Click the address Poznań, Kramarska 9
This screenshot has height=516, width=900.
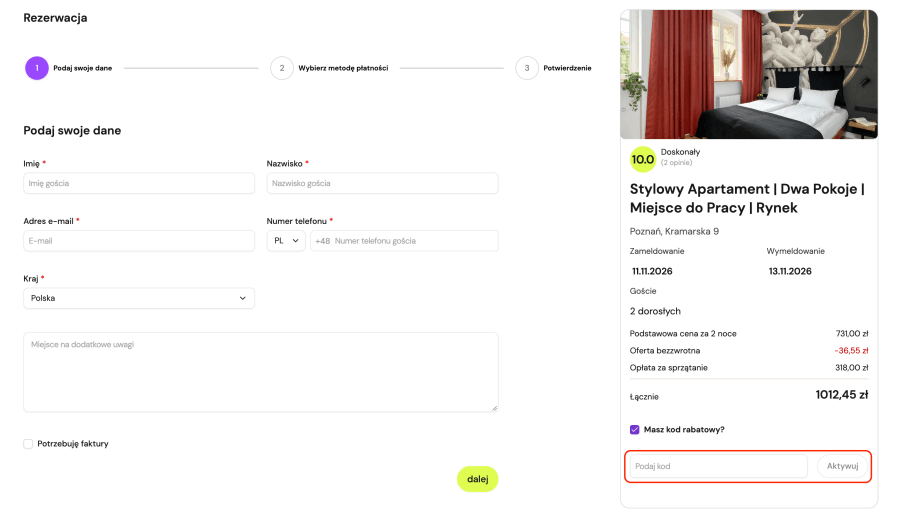[x=674, y=231]
